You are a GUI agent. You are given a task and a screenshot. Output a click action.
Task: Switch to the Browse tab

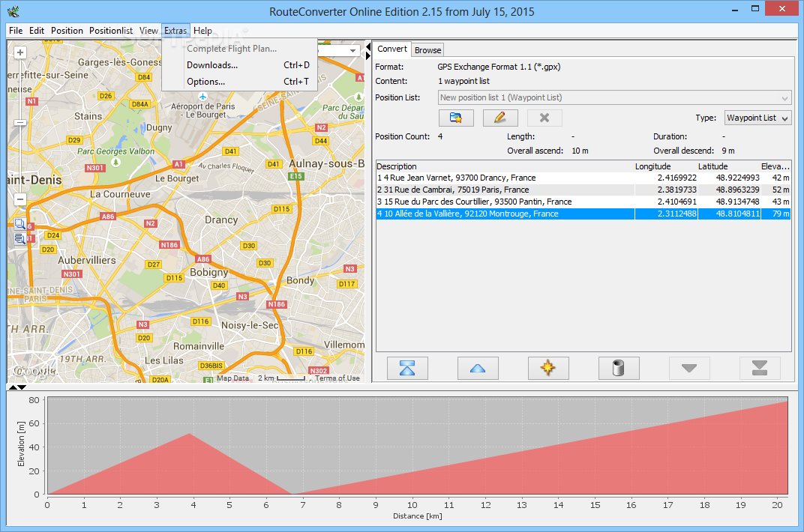coord(427,50)
